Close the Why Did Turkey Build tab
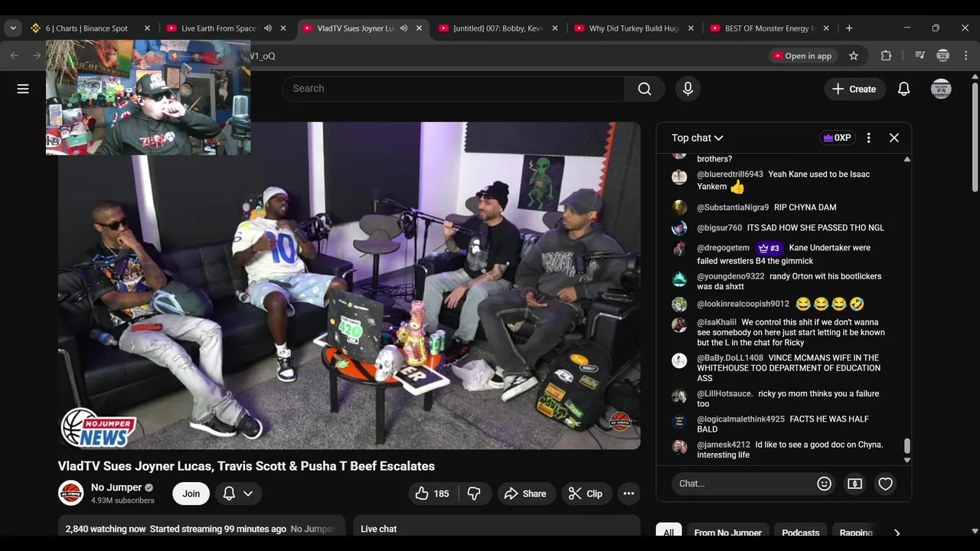The height and width of the screenshot is (551, 980). [x=691, y=28]
